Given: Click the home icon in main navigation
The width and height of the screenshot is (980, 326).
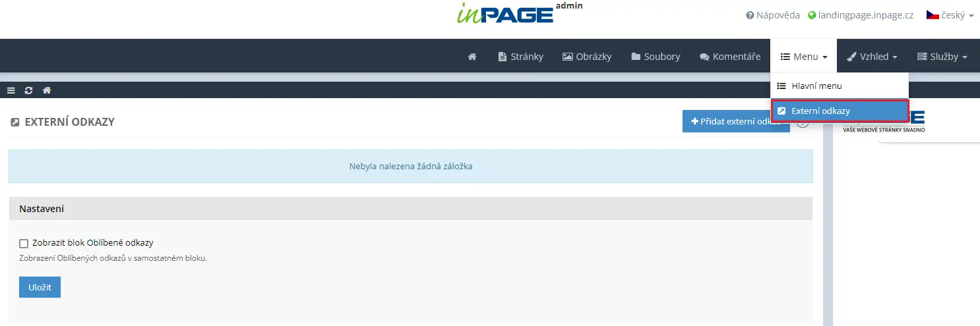Looking at the screenshot, I should pyautogui.click(x=472, y=57).
